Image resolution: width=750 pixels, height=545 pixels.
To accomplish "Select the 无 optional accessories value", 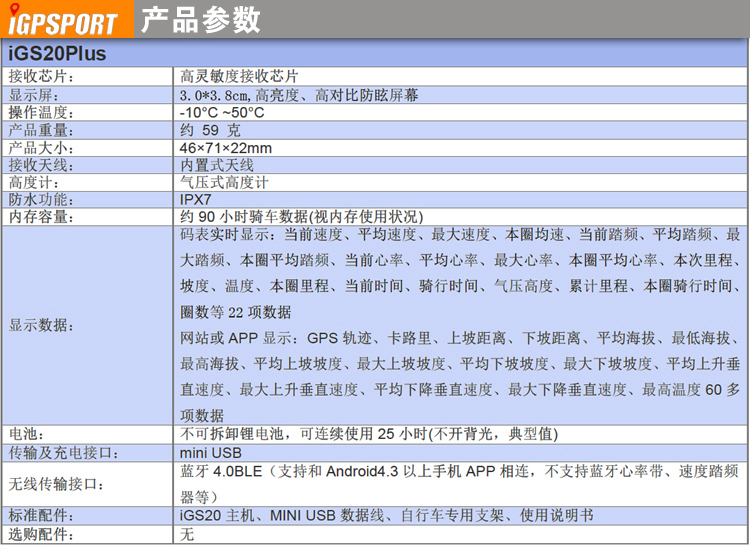I will tap(187, 534).
